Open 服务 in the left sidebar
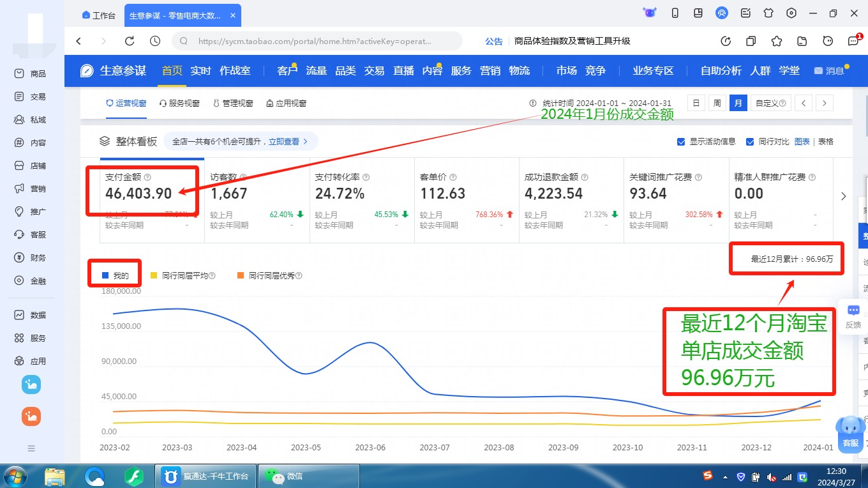 click(x=31, y=339)
